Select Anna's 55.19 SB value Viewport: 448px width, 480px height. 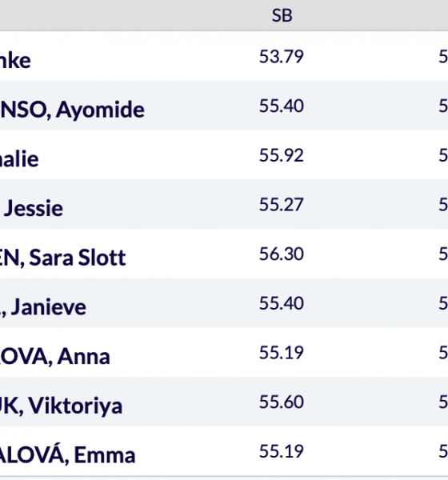(282, 353)
